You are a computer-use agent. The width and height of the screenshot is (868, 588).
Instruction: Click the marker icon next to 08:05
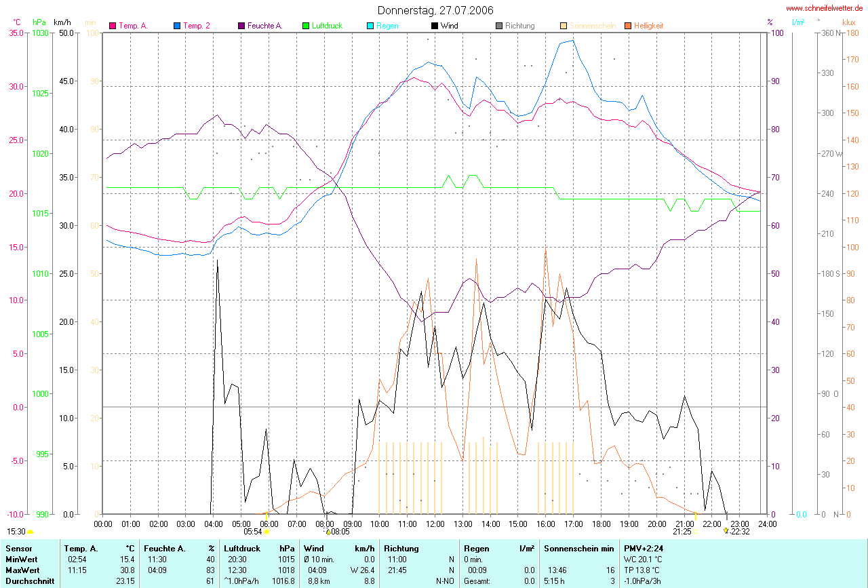tap(328, 532)
